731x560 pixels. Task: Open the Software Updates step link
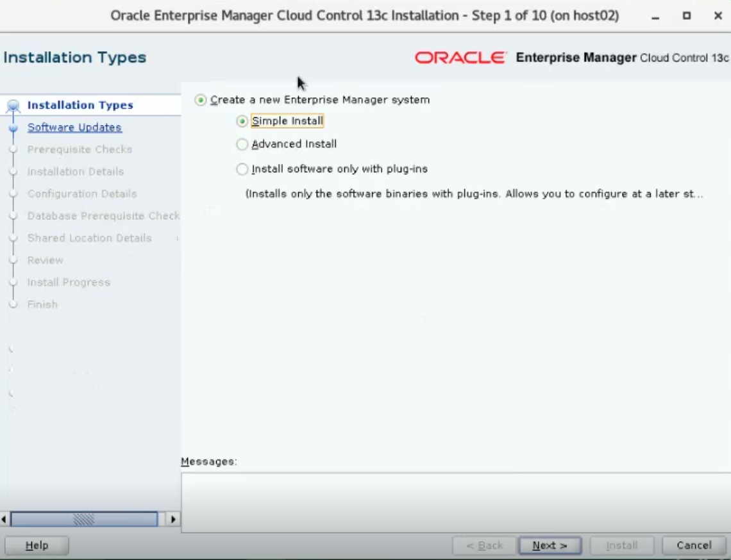(74, 128)
